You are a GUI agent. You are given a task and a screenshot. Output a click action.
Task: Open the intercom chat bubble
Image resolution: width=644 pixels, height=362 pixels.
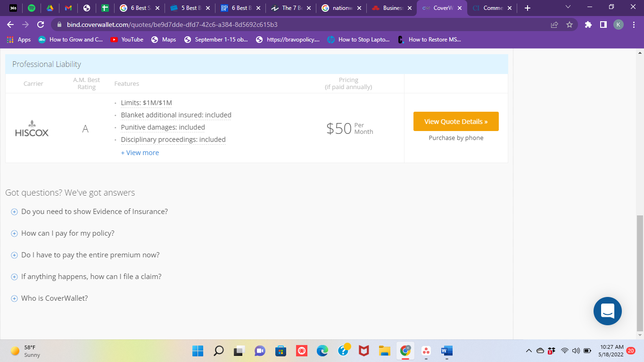607,311
